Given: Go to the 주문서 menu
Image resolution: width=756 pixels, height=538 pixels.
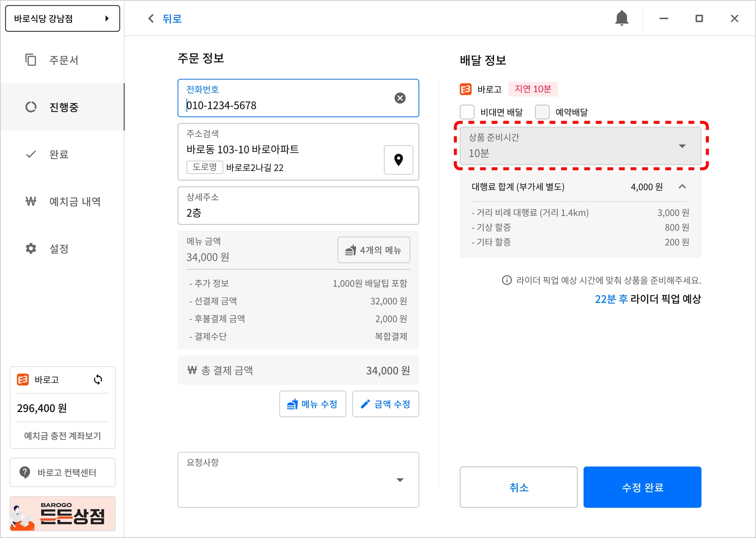Looking at the screenshot, I should (63, 60).
